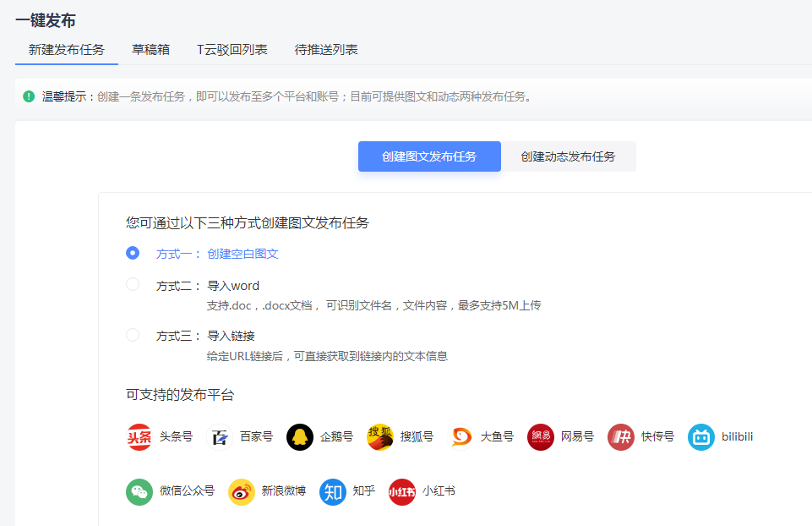Click the 快传号 platform icon
The width and height of the screenshot is (812, 526).
click(621, 437)
